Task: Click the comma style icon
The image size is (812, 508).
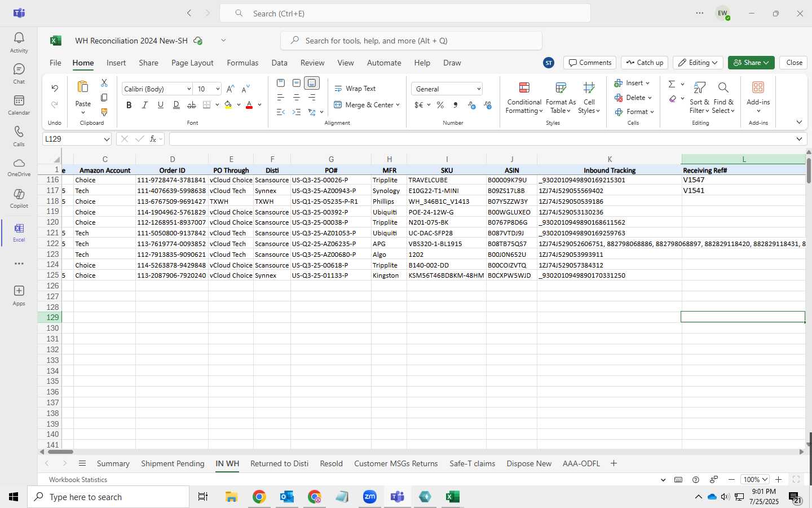Action: point(456,105)
